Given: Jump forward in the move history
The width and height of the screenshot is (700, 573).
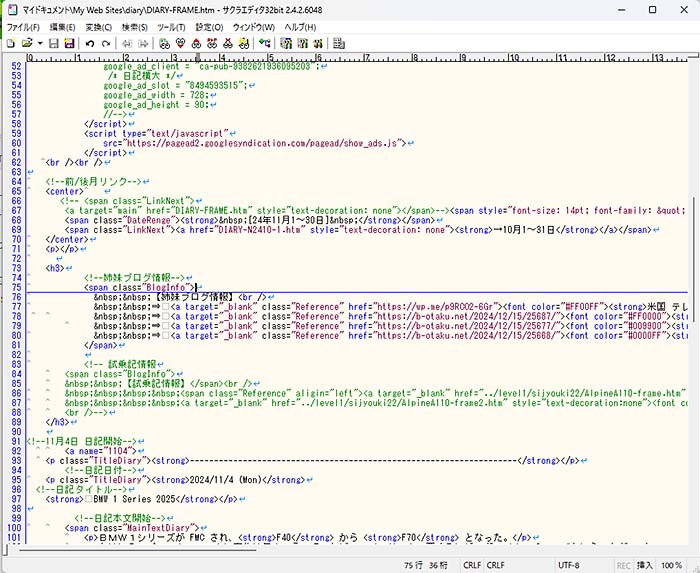Looking at the screenshot, I should 143,43.
